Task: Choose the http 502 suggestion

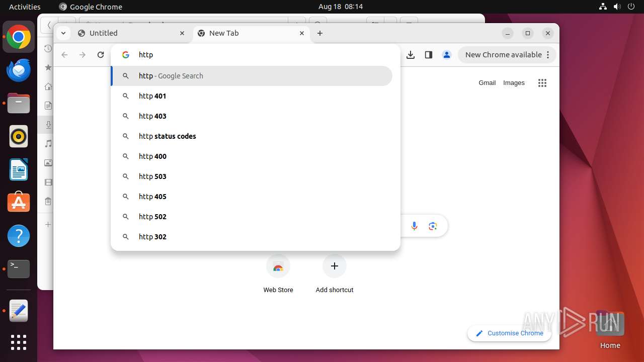Action: tap(252, 217)
